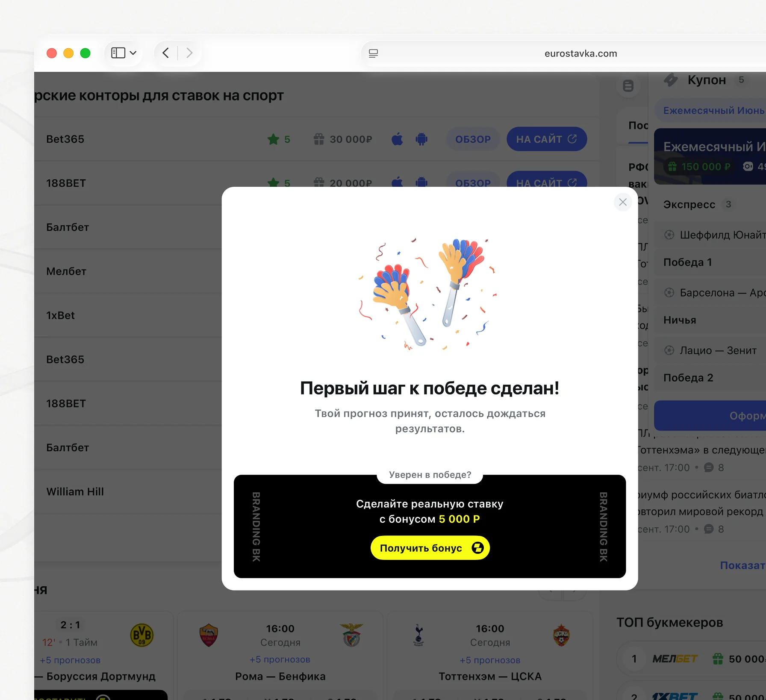The image size is (766, 700).
Task: Click the Купон coupon ticket icon
Action: coord(671,80)
